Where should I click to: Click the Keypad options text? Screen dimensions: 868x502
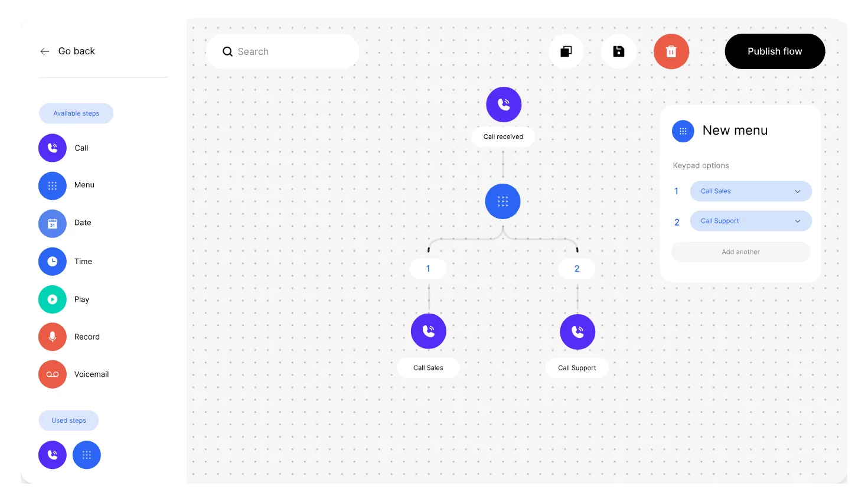(701, 165)
